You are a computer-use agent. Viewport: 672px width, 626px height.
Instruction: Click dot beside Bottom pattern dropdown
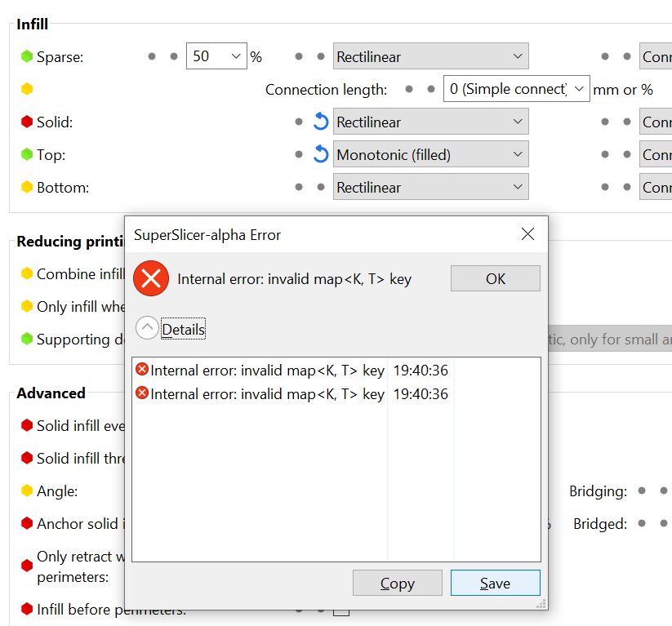tap(321, 187)
